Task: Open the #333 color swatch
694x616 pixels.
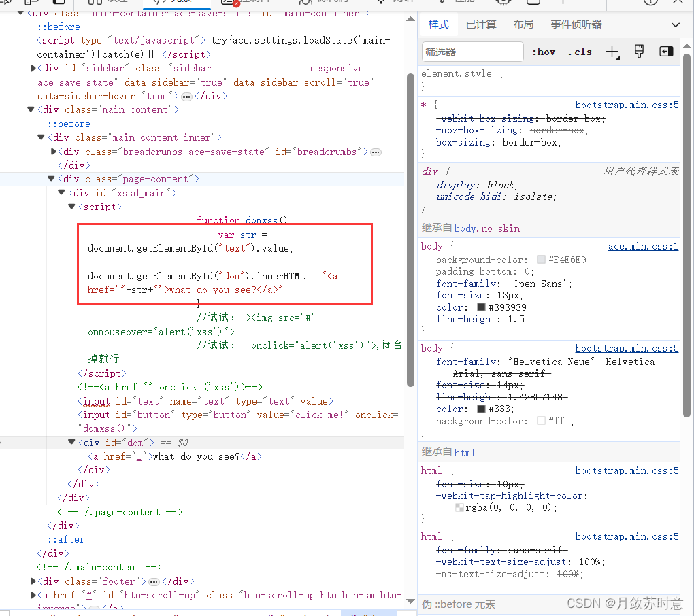Action: [x=481, y=409]
